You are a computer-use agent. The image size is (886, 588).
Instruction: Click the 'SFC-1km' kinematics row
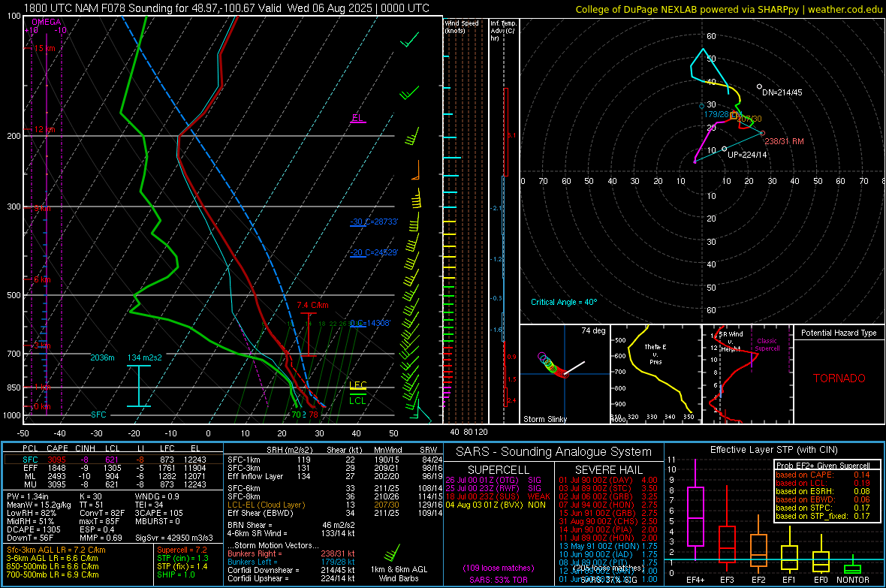[335, 460]
